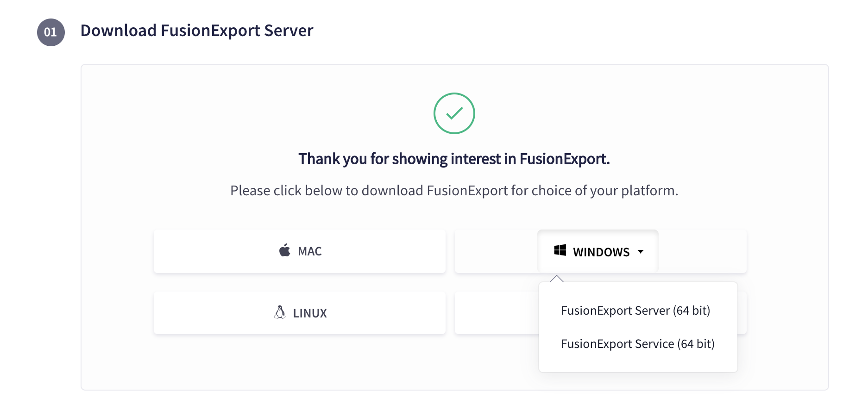
Task: Click the Thank you for showing interest text
Action: (x=454, y=159)
